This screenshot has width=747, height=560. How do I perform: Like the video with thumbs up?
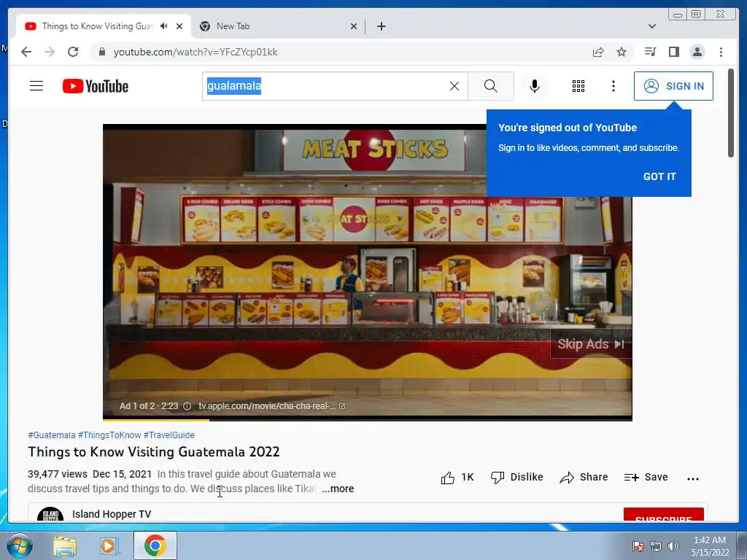tap(457, 477)
